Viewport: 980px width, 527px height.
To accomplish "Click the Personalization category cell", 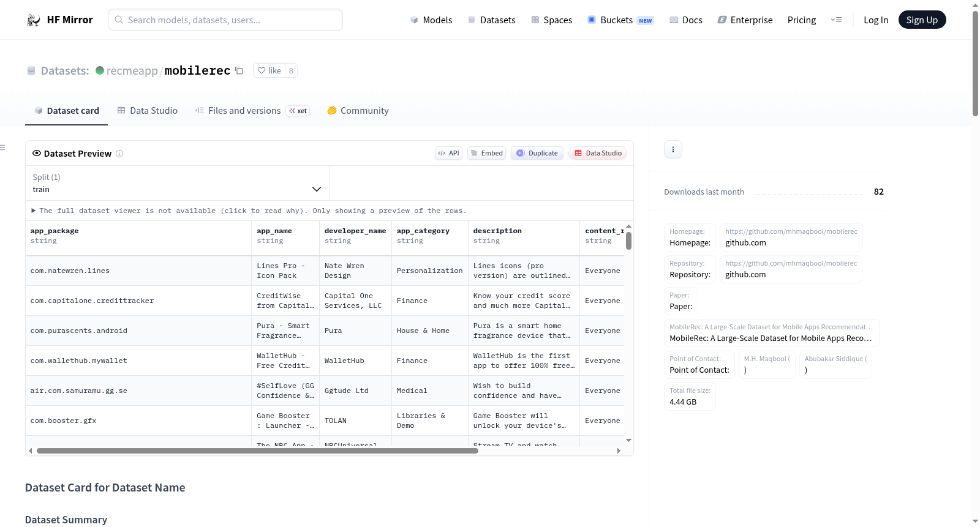I will (430, 271).
